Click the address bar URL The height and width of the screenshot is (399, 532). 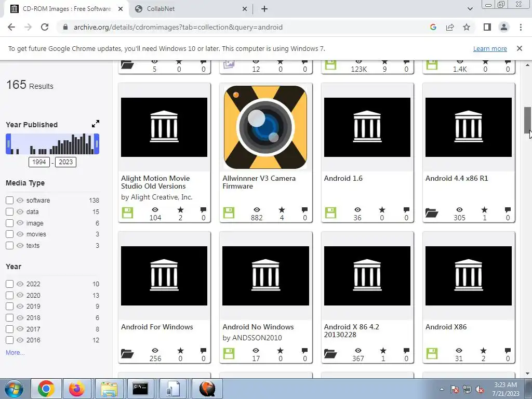coord(178,27)
